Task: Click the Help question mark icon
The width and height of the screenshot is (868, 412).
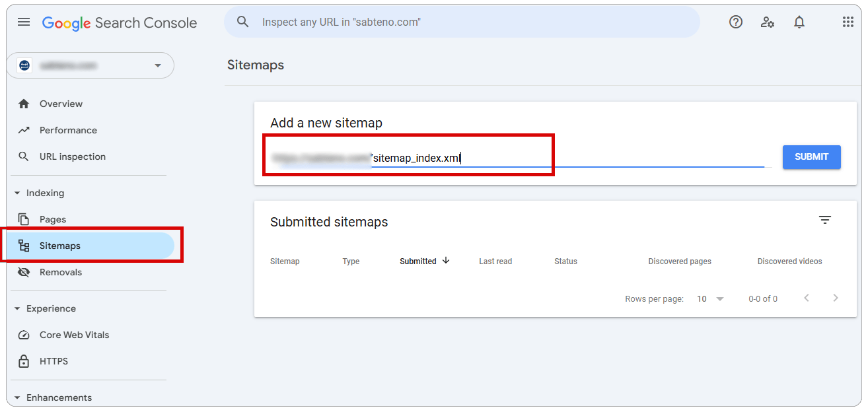Action: (x=736, y=22)
